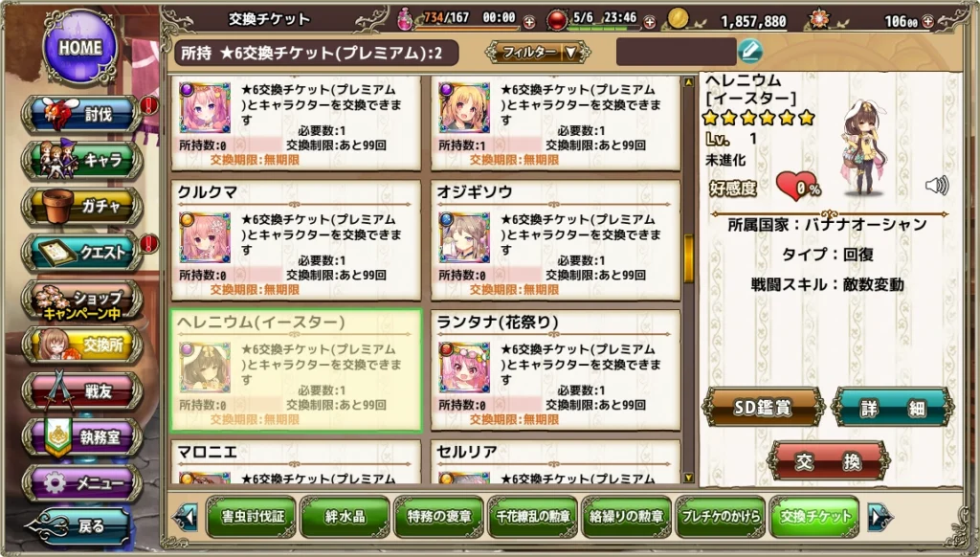Open the HOME orb
Screen dimensions: 980x557
click(x=80, y=46)
